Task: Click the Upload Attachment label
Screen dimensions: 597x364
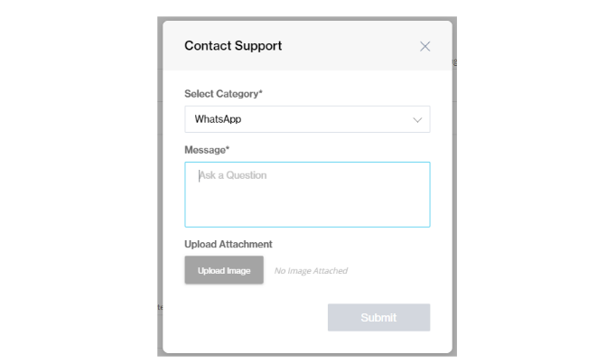Action: (x=229, y=244)
